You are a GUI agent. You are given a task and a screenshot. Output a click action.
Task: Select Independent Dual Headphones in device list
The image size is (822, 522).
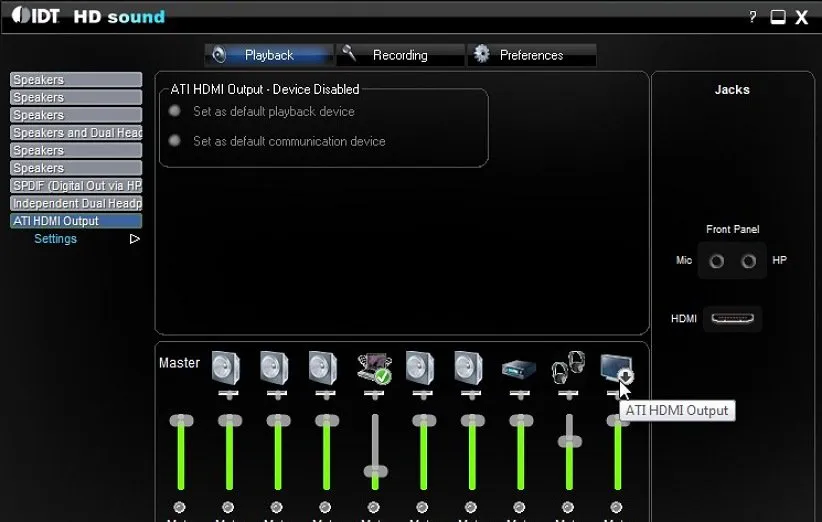click(76, 203)
